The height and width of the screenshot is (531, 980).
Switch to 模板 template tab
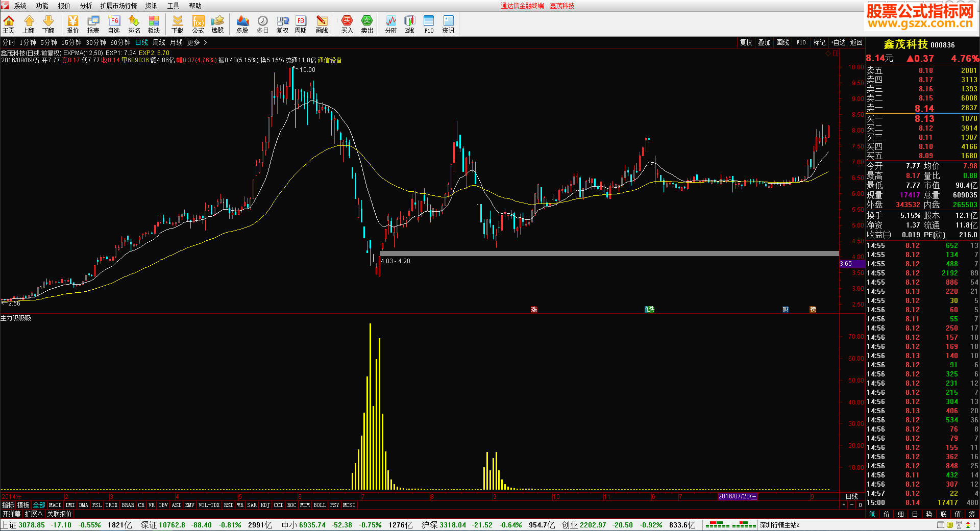tap(23, 505)
